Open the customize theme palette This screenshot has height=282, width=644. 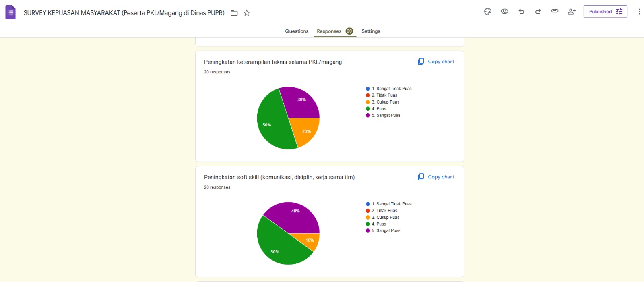coord(488,12)
